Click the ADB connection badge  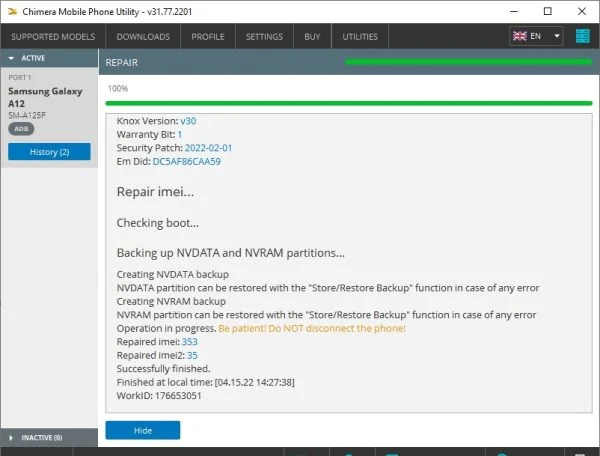tap(20, 129)
